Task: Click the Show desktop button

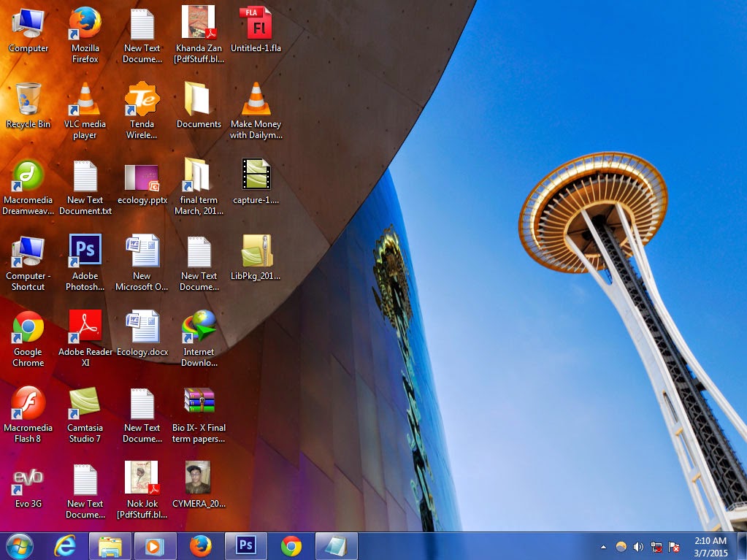Action: pyautogui.click(x=742, y=546)
